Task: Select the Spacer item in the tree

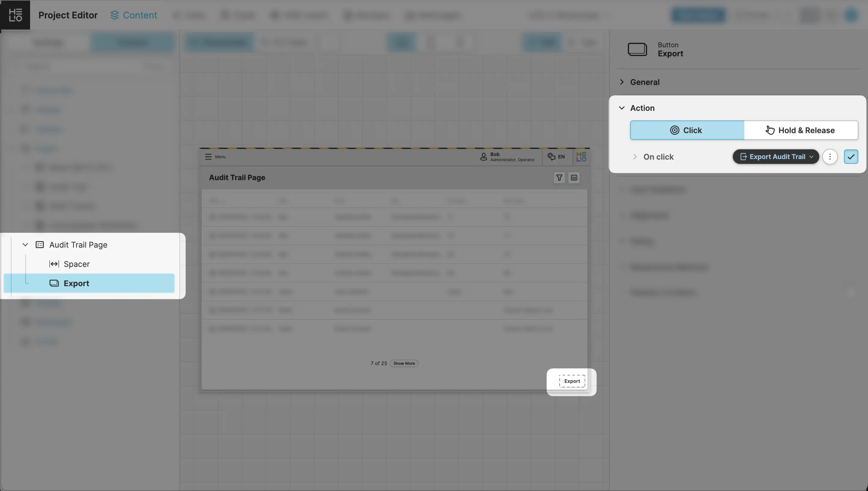Action: coord(76,264)
